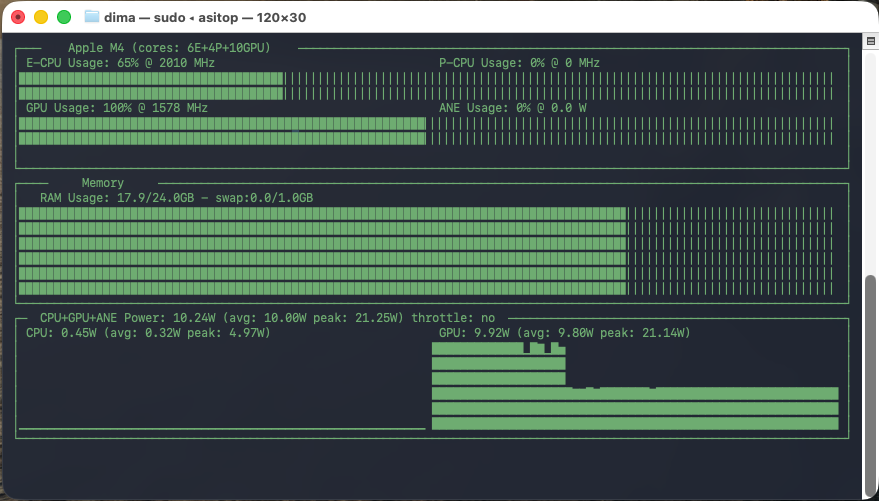The image size is (879, 501).
Task: Close the asitop terminal window
Action: [x=17, y=17]
